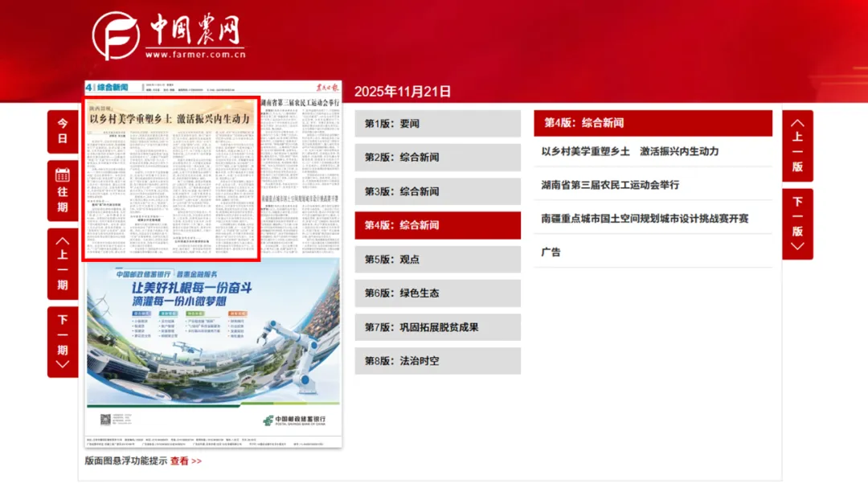Open 第8版：法治时空 page
The image size is (868, 488).
437,361
